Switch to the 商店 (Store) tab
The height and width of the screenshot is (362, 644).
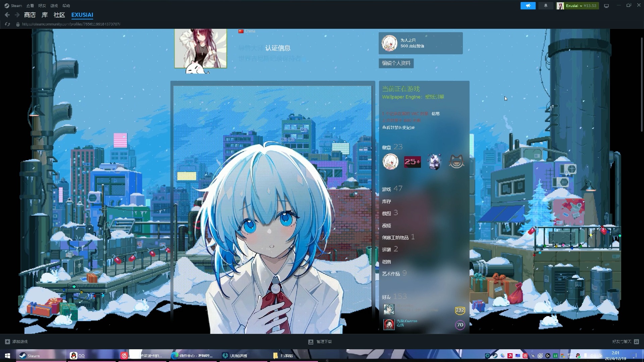coord(30,15)
